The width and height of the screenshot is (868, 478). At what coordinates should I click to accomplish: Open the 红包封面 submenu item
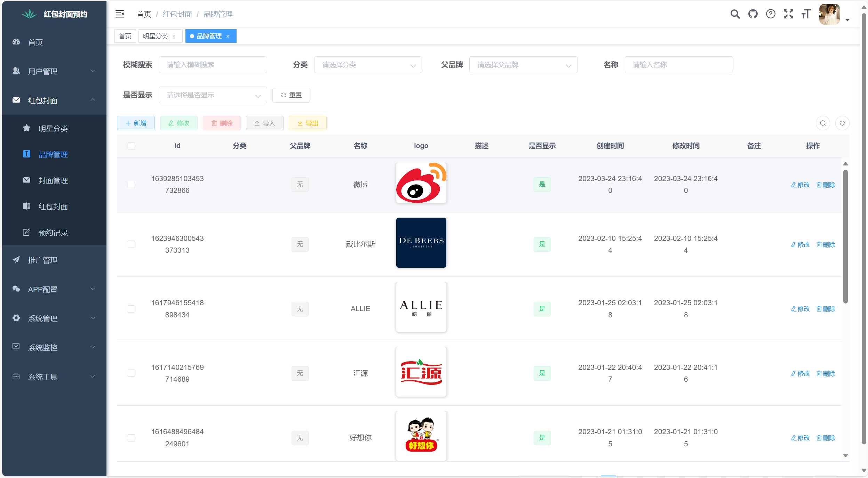click(x=54, y=206)
